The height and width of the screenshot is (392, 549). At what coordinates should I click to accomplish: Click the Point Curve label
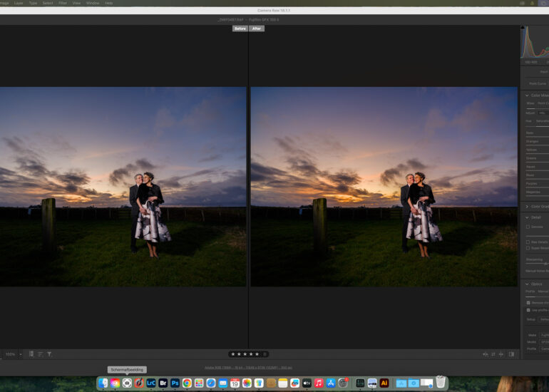click(538, 83)
